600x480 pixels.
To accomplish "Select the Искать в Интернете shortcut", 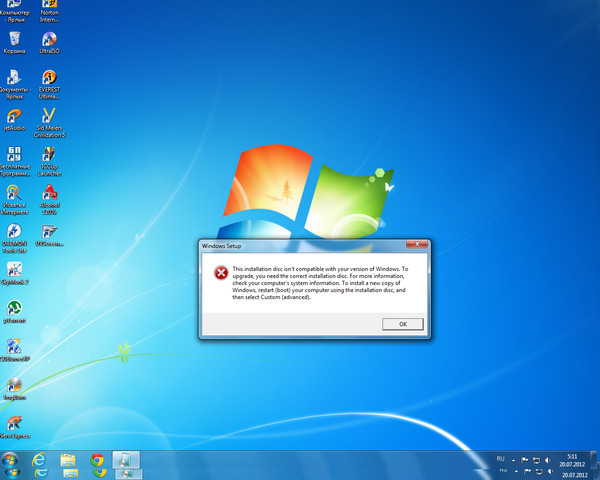I will point(15,200).
